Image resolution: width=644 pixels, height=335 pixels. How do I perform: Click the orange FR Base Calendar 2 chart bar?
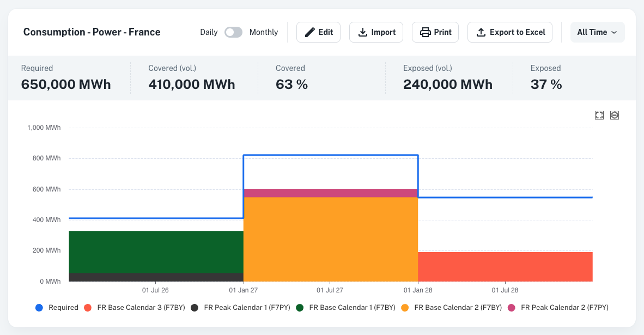[330, 240]
